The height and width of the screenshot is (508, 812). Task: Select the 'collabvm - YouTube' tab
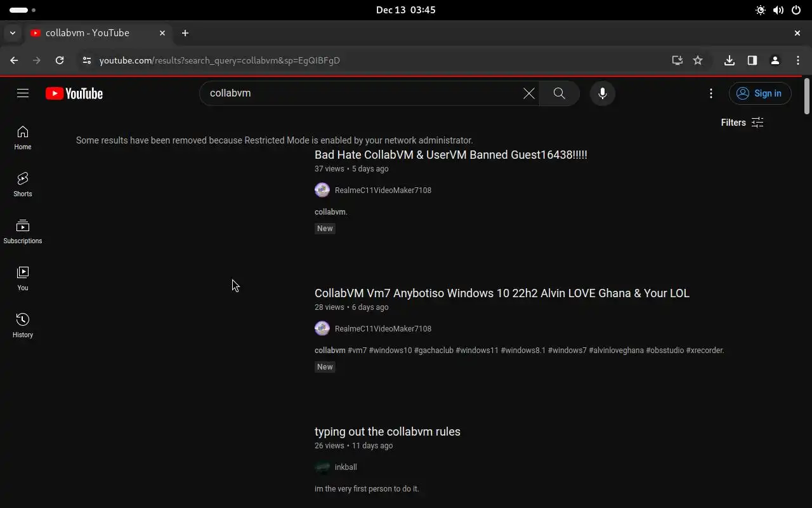98,33
